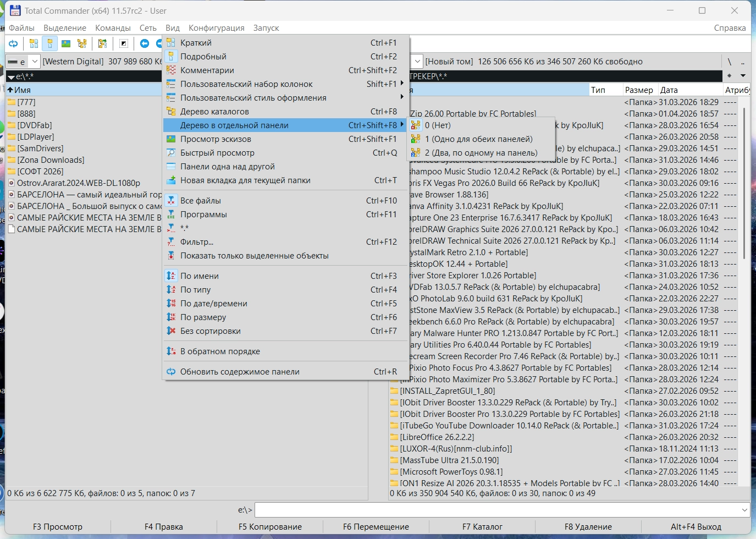Open the Конфигурация menu

click(x=217, y=28)
